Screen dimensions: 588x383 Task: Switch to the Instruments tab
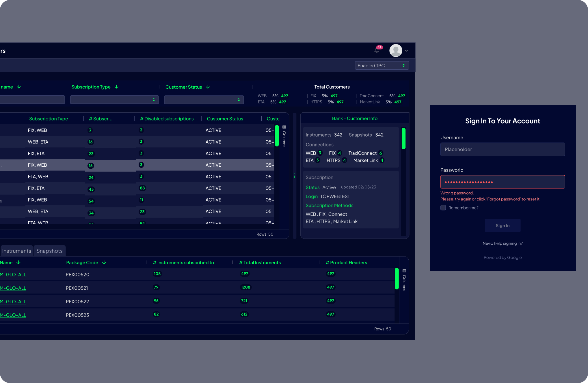point(16,251)
